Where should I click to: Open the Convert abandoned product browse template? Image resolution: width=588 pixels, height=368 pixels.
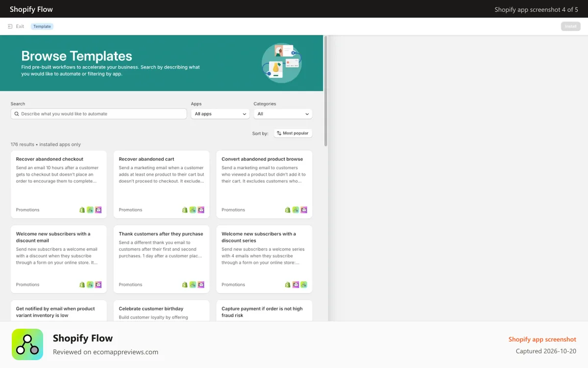(x=264, y=184)
